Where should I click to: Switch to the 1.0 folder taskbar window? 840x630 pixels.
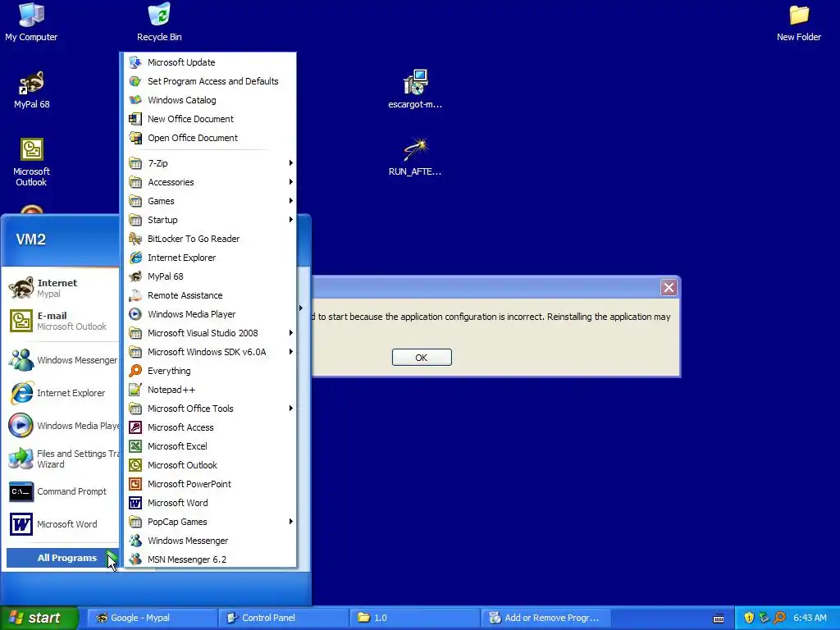(414, 618)
